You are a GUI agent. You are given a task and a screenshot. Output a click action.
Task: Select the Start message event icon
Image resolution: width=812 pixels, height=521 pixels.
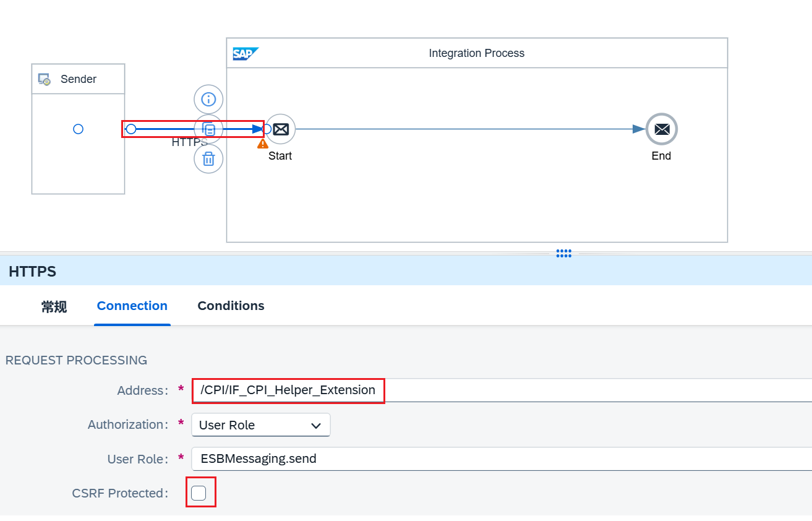tap(281, 129)
